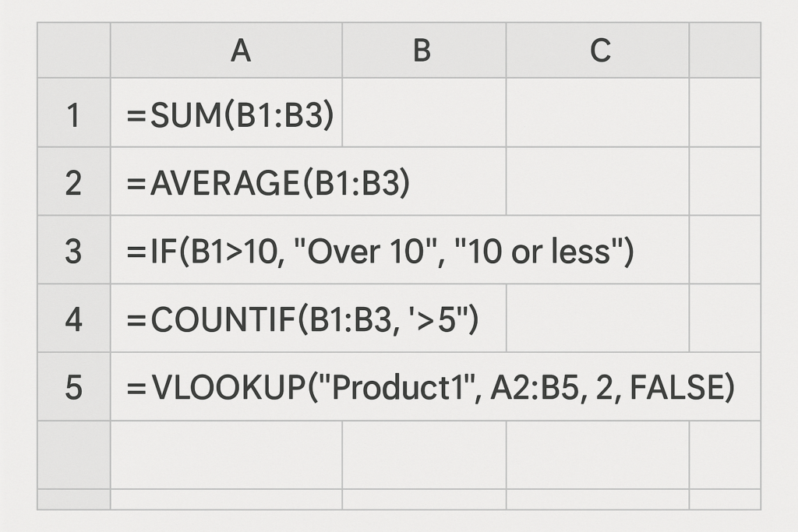
Task: Select empty cell B6 below VLOOKUP row
Action: point(424,455)
